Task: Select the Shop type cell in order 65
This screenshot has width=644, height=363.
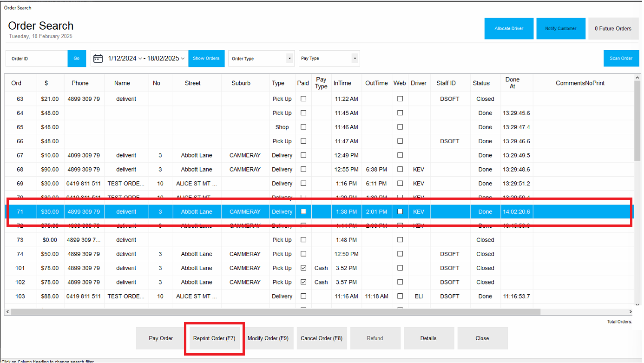Action: 282,127
